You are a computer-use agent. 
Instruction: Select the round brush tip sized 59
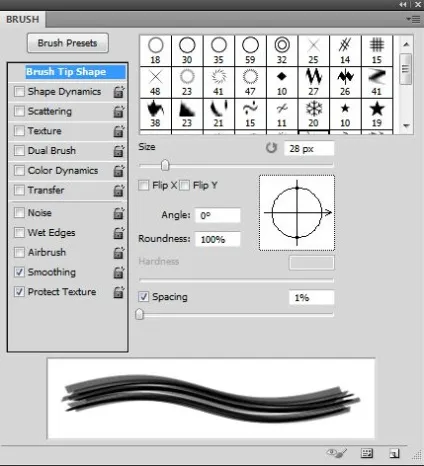pyautogui.click(x=250, y=51)
